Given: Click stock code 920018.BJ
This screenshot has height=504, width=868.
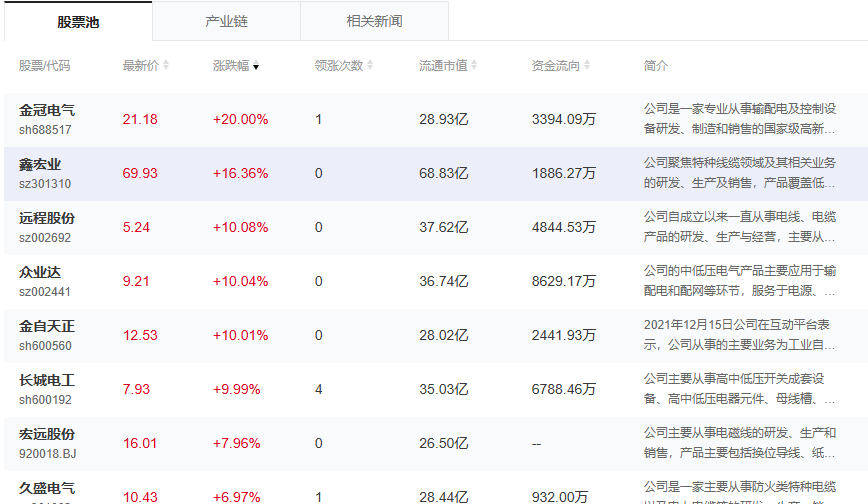Looking at the screenshot, I should [x=48, y=454].
